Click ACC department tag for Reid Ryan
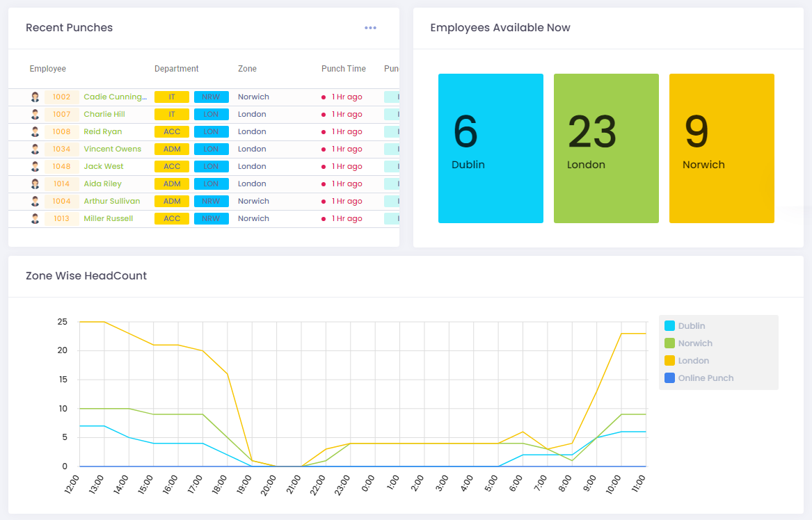The image size is (812, 520). 172,131
